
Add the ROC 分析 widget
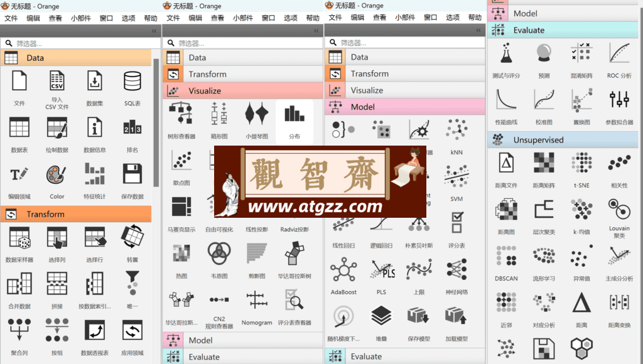pos(619,53)
